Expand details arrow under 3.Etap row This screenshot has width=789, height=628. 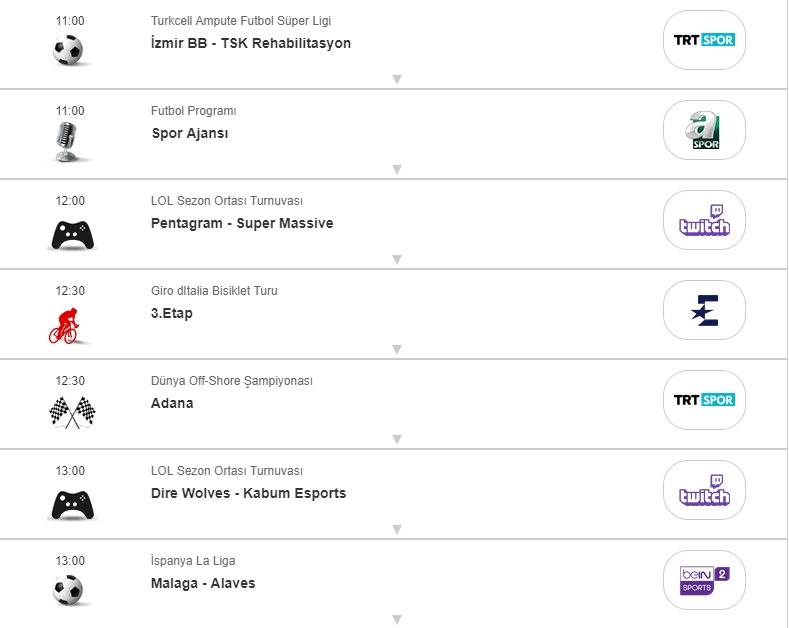[x=397, y=349]
